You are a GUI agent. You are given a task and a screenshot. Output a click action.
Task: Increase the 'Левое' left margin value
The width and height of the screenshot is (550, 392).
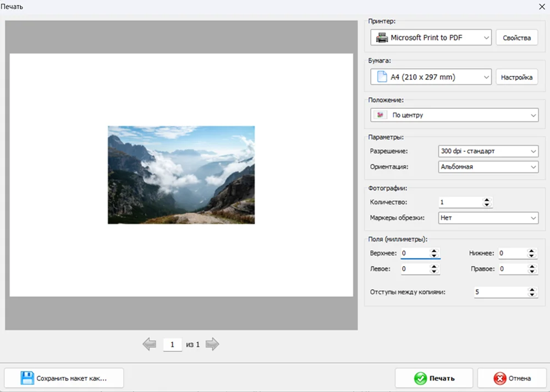tap(434, 267)
